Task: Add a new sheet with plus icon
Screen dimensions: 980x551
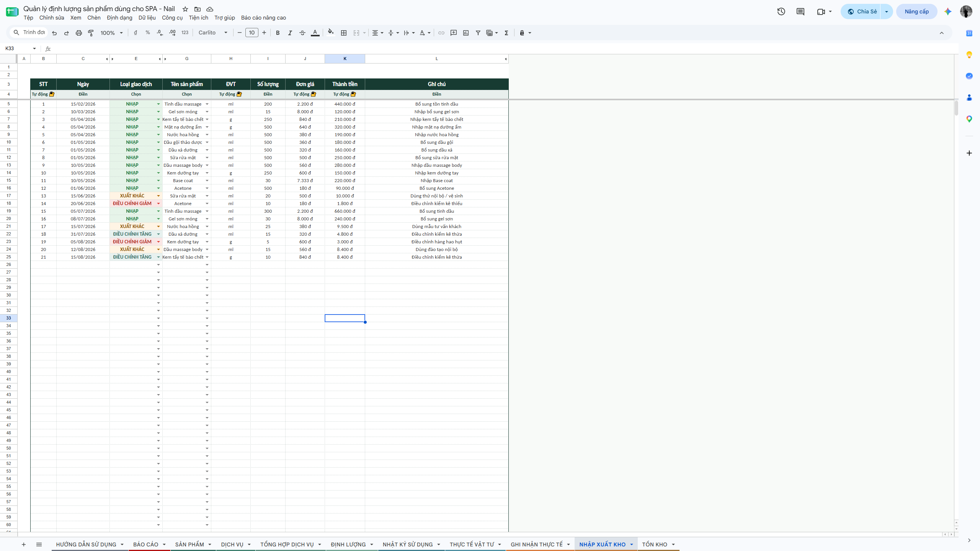Action: coord(24,544)
